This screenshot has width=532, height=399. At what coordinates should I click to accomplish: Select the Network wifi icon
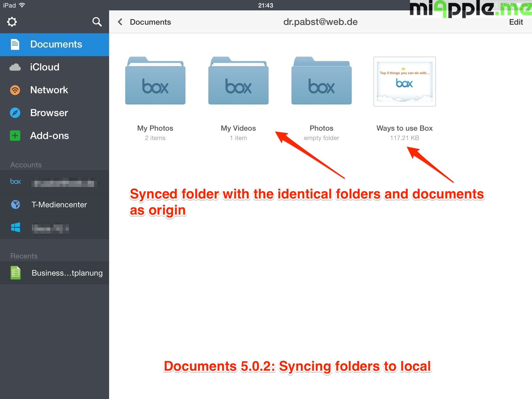[x=15, y=90]
